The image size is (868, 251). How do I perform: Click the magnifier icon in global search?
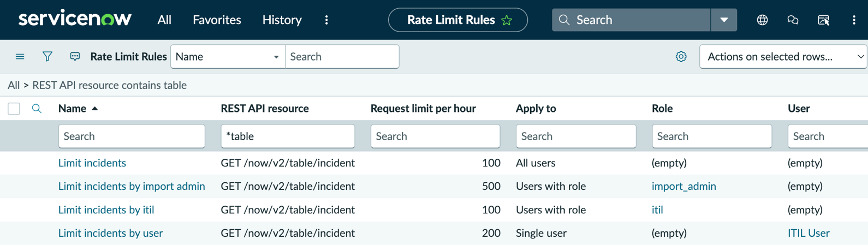pyautogui.click(x=564, y=20)
